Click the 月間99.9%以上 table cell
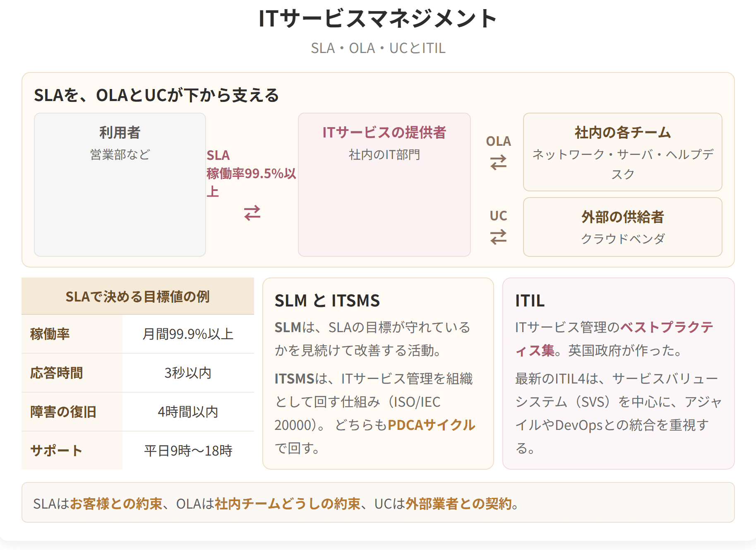756x550 pixels. coord(188,334)
